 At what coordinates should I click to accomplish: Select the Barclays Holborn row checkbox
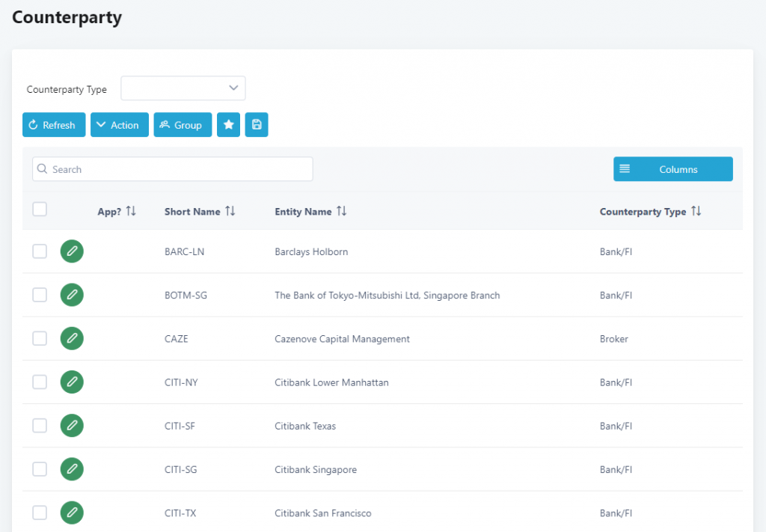(x=40, y=251)
